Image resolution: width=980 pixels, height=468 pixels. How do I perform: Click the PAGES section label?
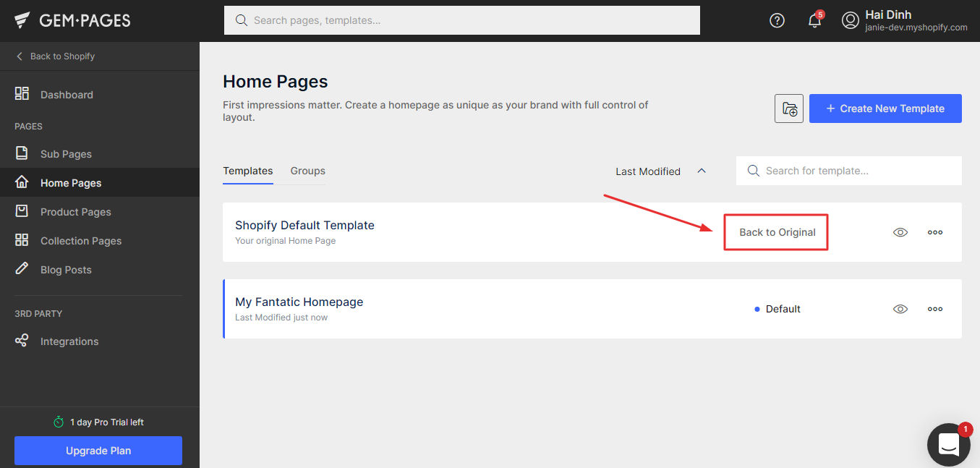(x=29, y=127)
